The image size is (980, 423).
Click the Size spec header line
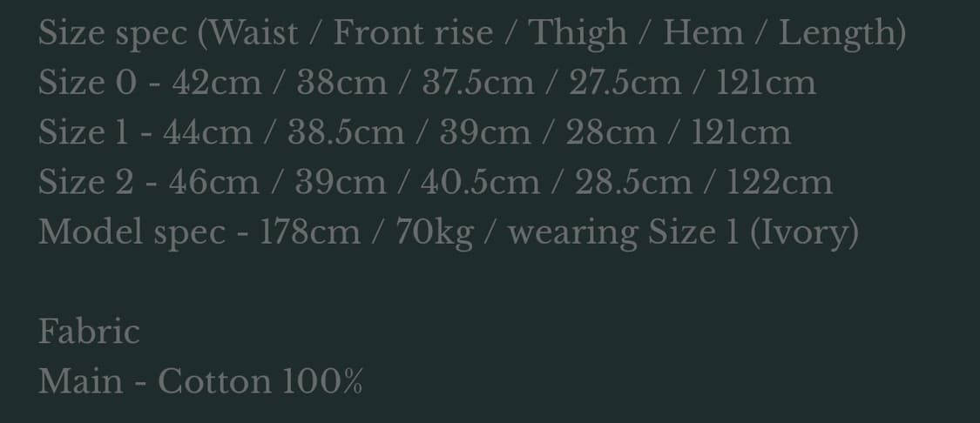point(472,33)
